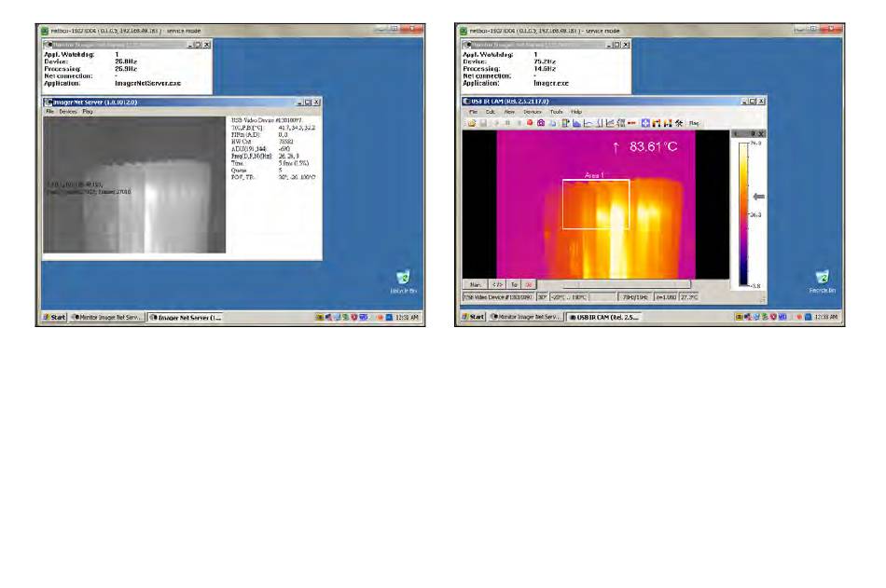Click Imager.exe in the Monitor window
886x588 pixels.
[551, 83]
